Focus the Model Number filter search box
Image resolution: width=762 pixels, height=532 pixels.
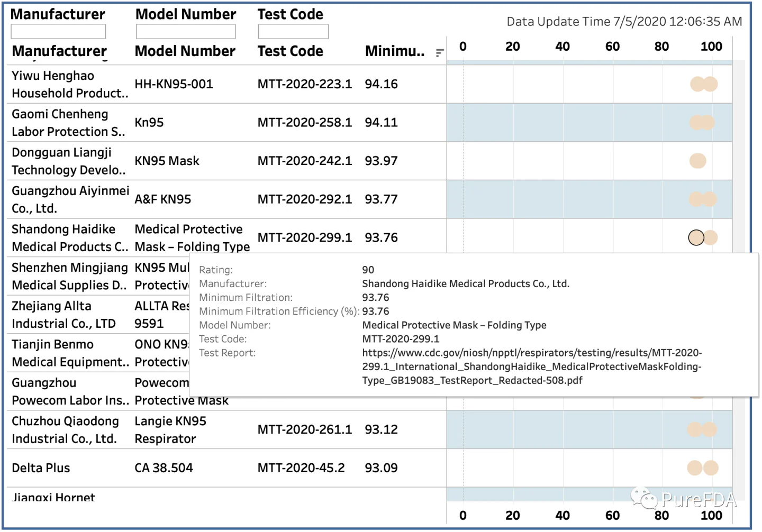(186, 32)
